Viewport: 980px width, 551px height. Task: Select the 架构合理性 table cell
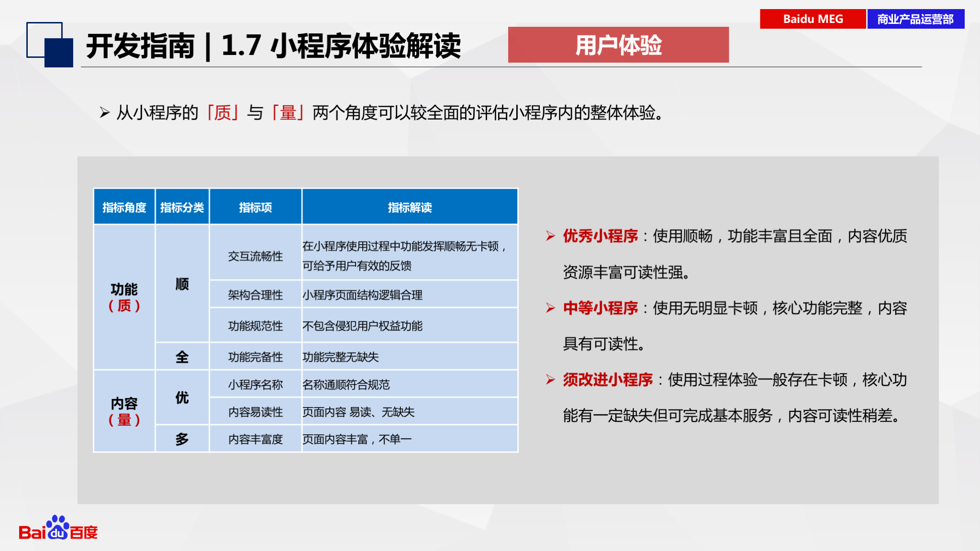[x=255, y=295]
